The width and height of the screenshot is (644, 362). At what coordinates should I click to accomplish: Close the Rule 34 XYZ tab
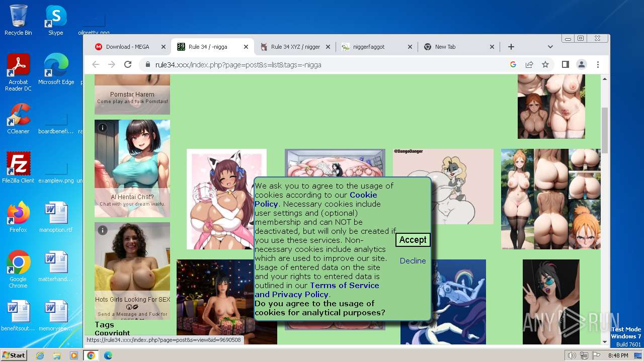328,47
